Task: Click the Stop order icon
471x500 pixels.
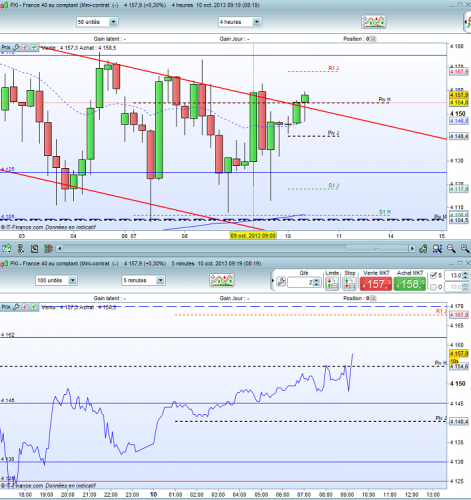Action: (x=349, y=284)
